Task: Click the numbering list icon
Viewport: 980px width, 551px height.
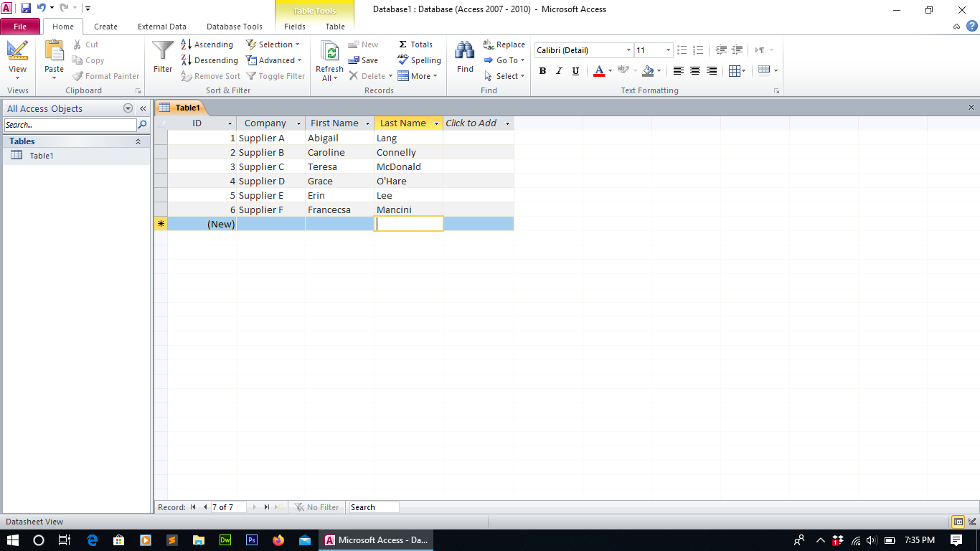Action: [x=698, y=50]
